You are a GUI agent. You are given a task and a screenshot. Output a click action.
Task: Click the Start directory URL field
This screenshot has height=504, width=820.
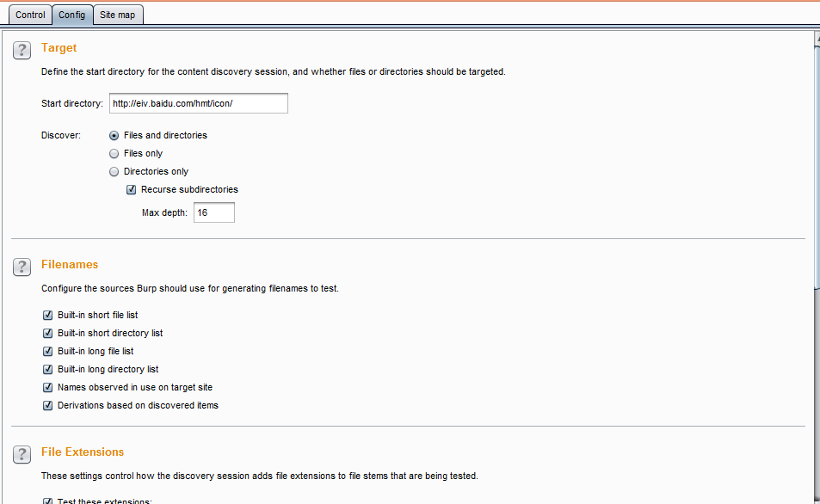(x=199, y=103)
